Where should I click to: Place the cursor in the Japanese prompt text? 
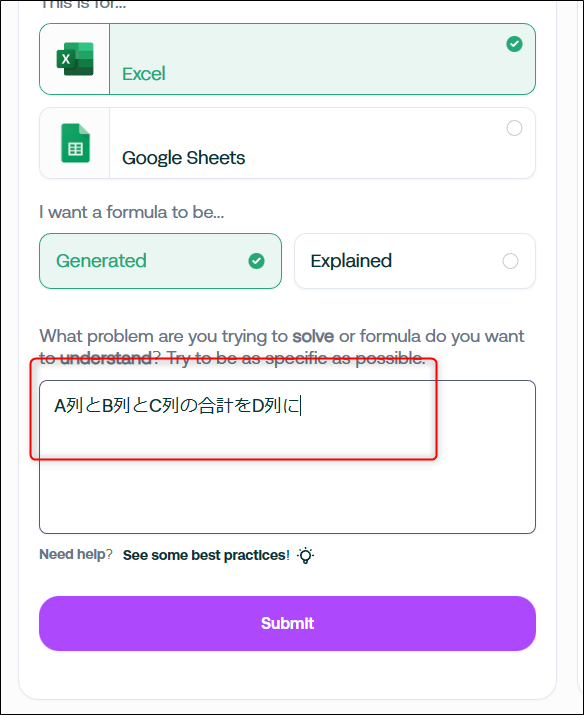click(x=177, y=405)
